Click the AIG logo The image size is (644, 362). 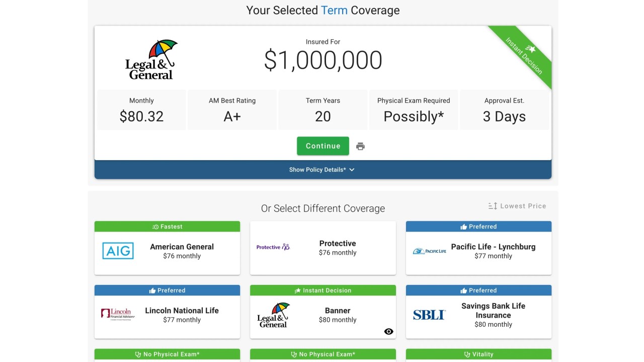[118, 251]
